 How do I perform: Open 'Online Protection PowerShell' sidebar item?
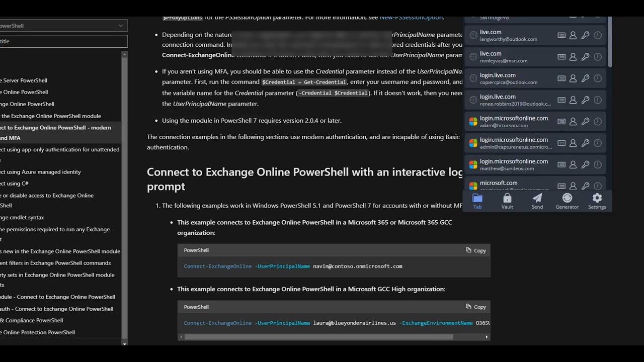(37, 332)
